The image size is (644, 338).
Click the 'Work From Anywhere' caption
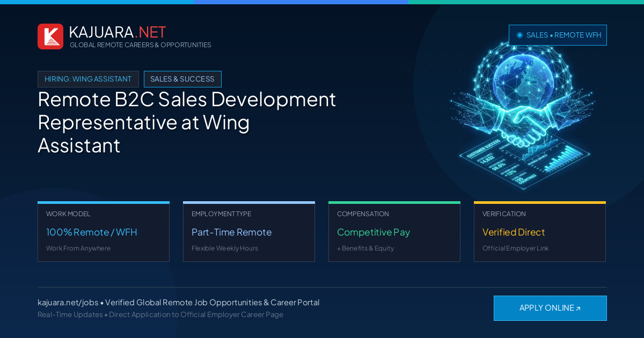pos(78,248)
